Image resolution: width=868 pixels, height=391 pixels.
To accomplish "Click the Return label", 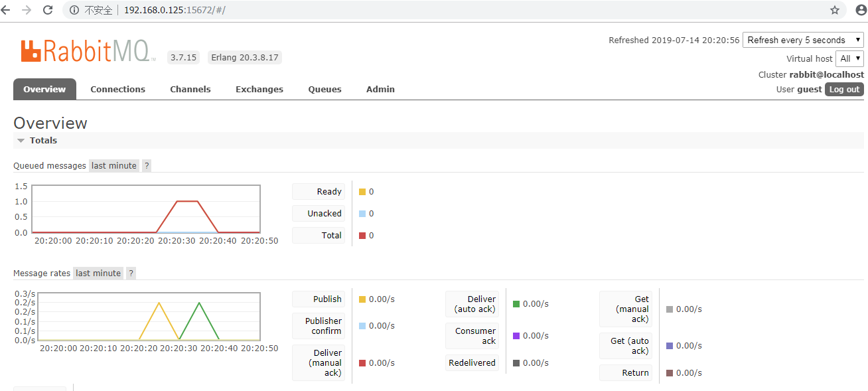I will [626, 372].
